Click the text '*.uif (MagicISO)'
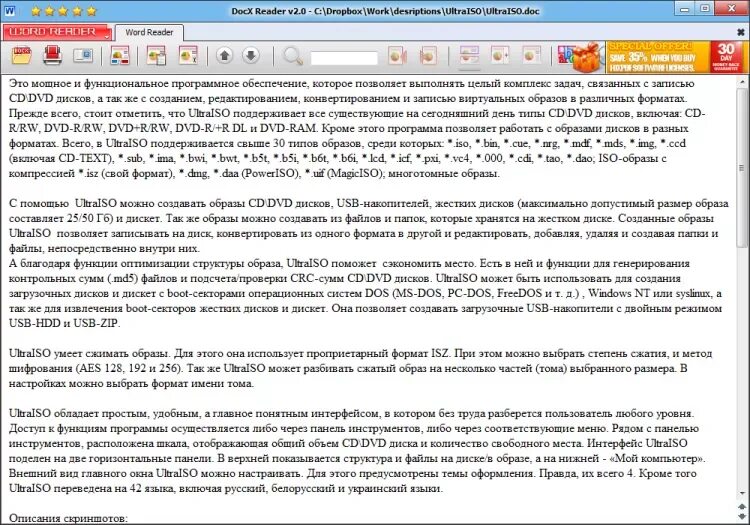This screenshot has height=525, width=750. pos(344,174)
